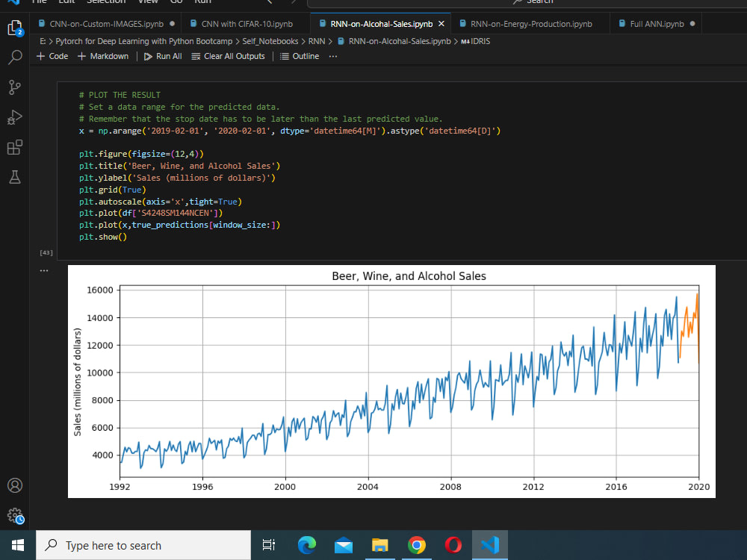Click the E: drive breadcrumb
Image resolution: width=747 pixels, height=560 pixels.
pyautogui.click(x=43, y=41)
